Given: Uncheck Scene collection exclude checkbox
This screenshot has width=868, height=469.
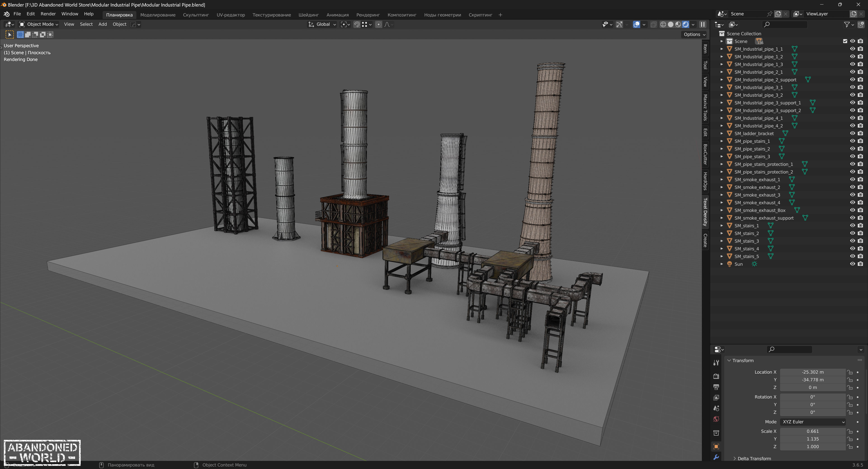Looking at the screenshot, I should click(x=845, y=41).
